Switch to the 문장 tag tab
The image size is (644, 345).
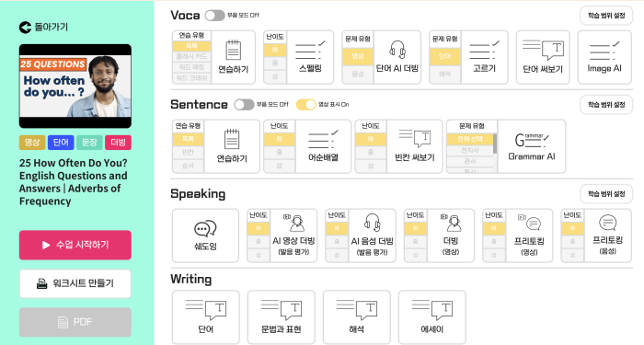89,143
